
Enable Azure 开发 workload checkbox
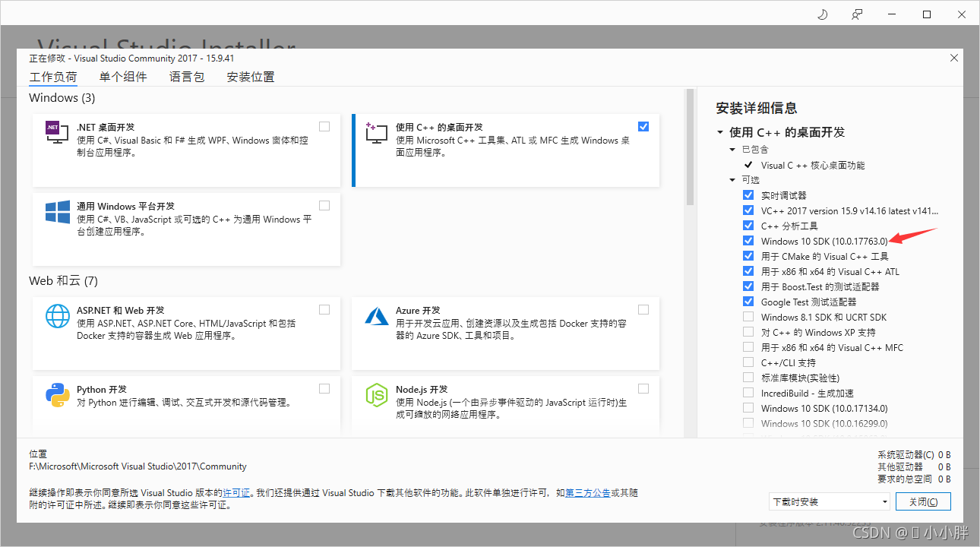pos(643,309)
